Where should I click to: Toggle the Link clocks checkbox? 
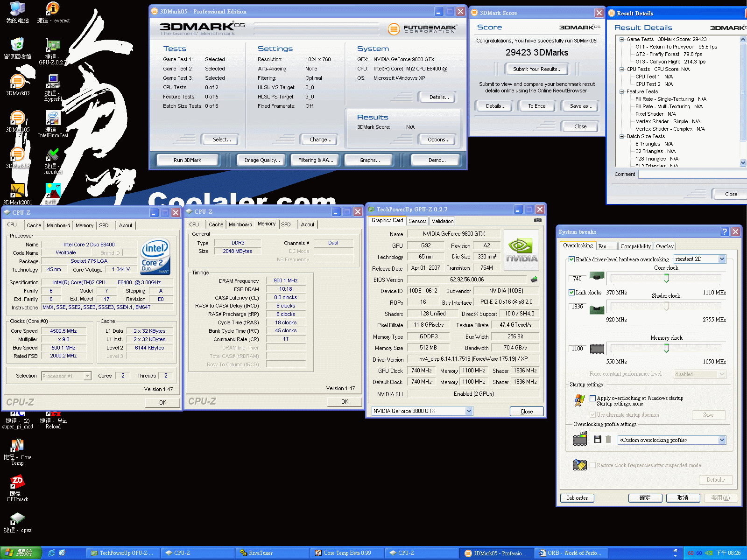coord(571,293)
